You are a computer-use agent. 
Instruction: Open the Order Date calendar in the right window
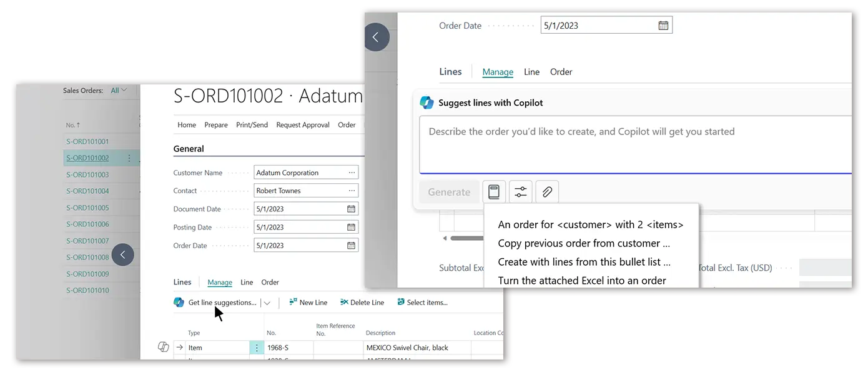click(663, 26)
